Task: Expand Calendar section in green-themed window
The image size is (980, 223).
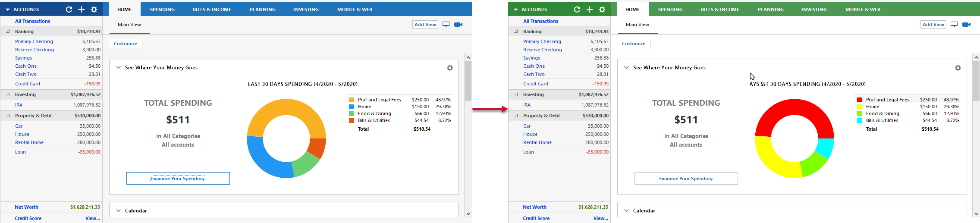Action: tap(626, 210)
